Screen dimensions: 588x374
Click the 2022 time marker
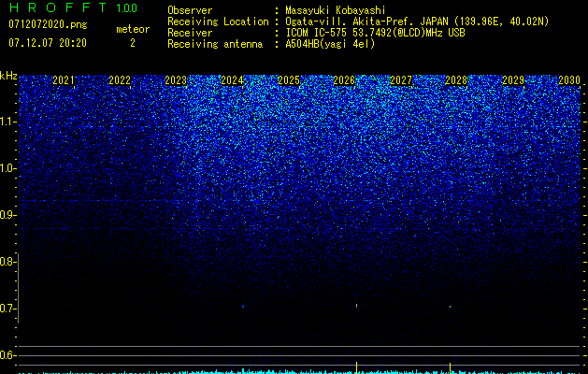(x=120, y=80)
